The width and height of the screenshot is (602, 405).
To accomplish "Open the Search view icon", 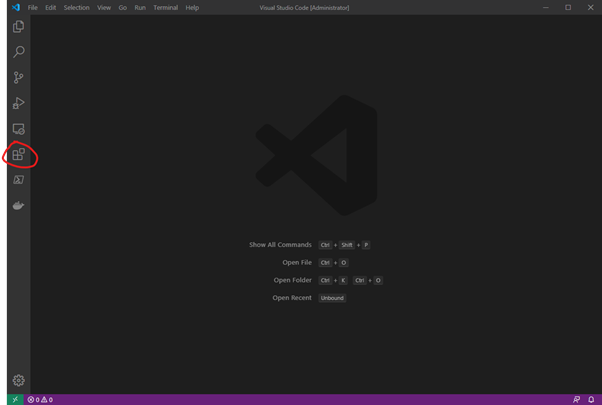I will point(18,52).
